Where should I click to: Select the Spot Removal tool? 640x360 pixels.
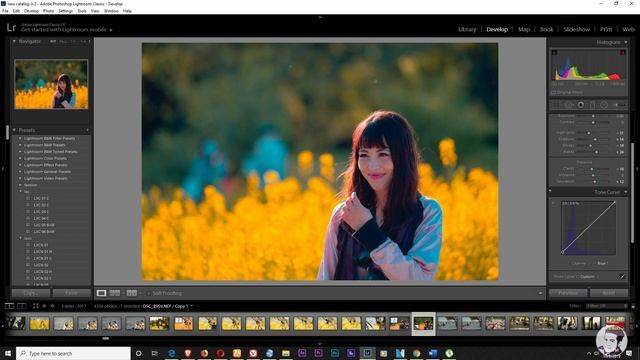click(569, 105)
